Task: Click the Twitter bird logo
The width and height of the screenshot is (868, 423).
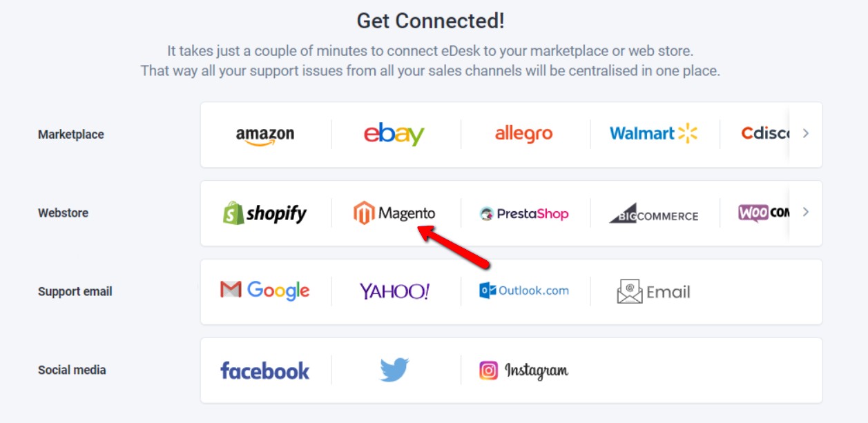Action: pos(394,369)
